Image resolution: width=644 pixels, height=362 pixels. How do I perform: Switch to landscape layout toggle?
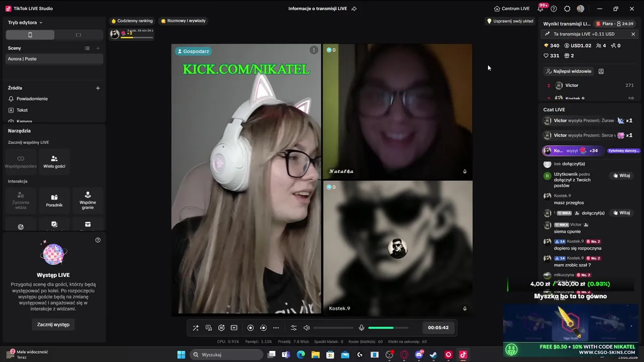[78, 35]
